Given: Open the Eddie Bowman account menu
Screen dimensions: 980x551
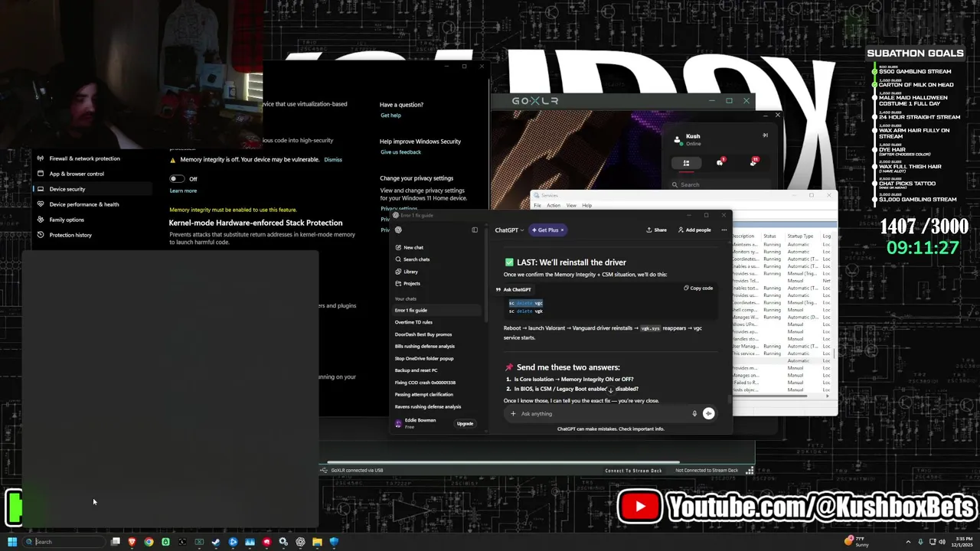Looking at the screenshot, I should pos(420,423).
